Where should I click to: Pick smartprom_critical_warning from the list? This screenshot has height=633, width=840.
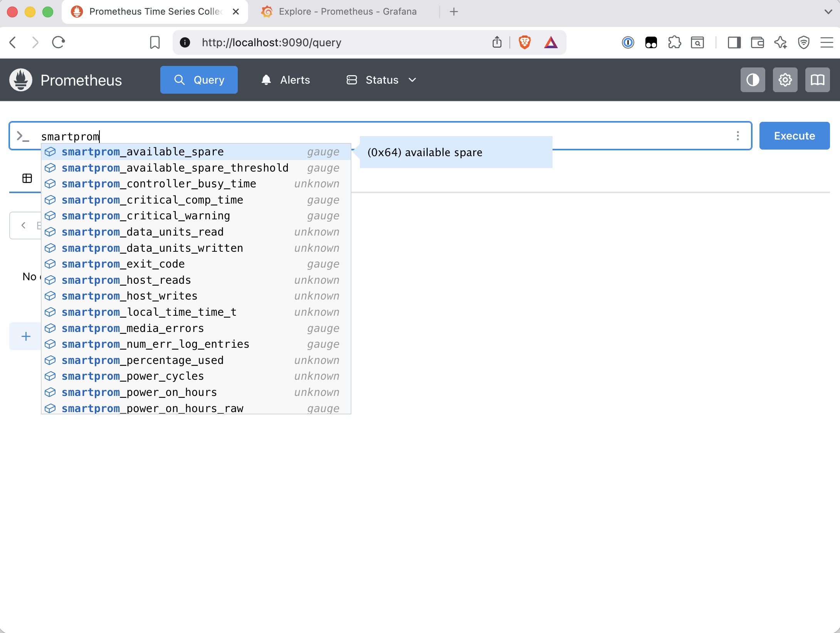tap(196, 216)
